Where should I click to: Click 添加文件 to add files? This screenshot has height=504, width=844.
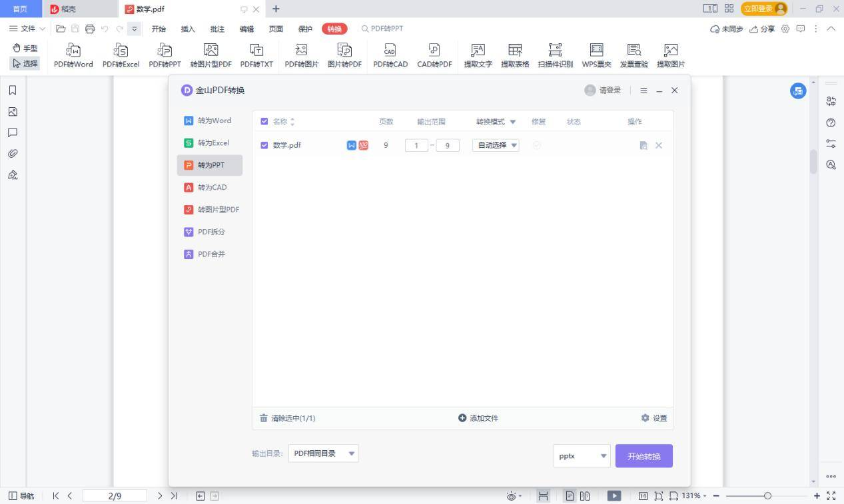[478, 417]
